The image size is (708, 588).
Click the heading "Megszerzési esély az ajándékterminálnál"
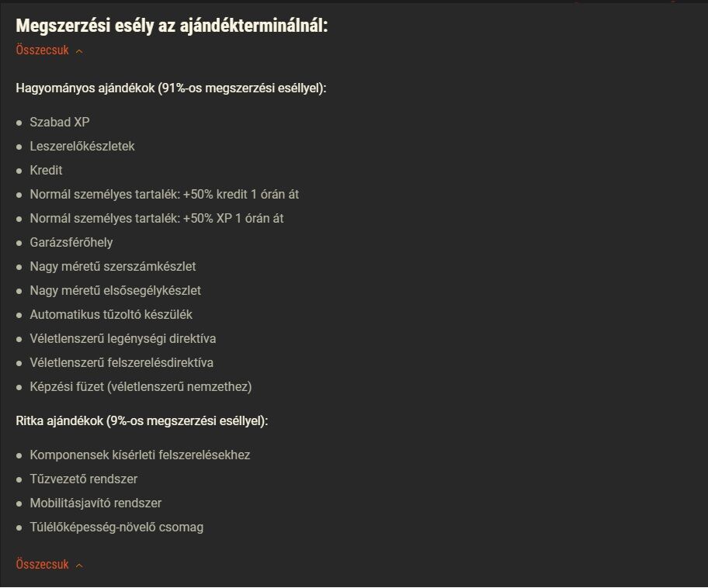(x=172, y=26)
